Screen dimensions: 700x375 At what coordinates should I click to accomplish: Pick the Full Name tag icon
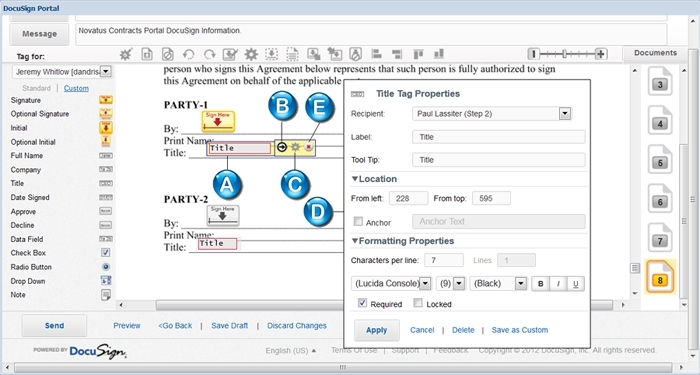pyautogui.click(x=106, y=155)
